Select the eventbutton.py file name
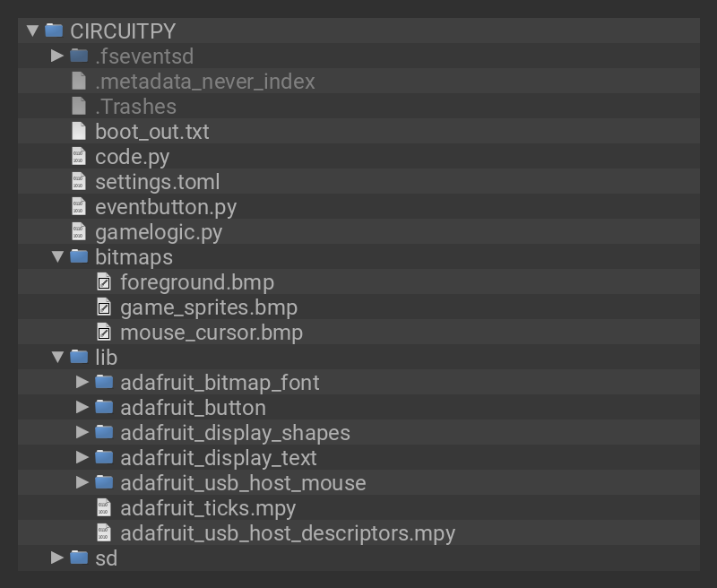 pyautogui.click(x=166, y=207)
